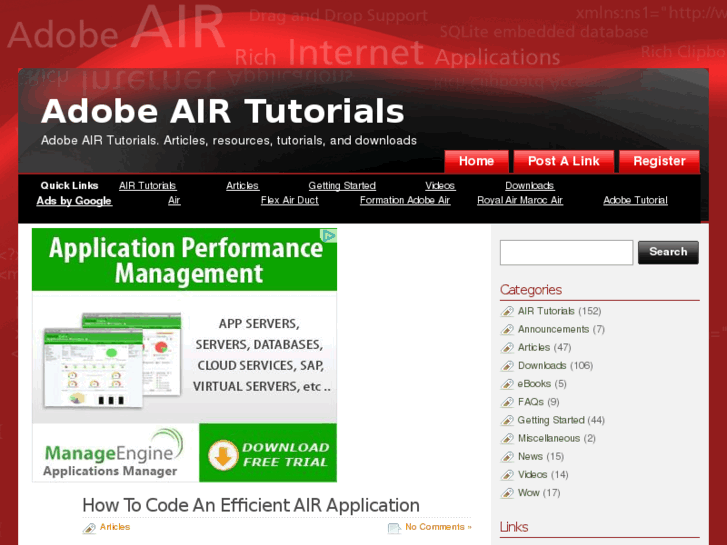The image size is (727, 545).
Task: Click the pencil icon beside News category
Action: 507,457
